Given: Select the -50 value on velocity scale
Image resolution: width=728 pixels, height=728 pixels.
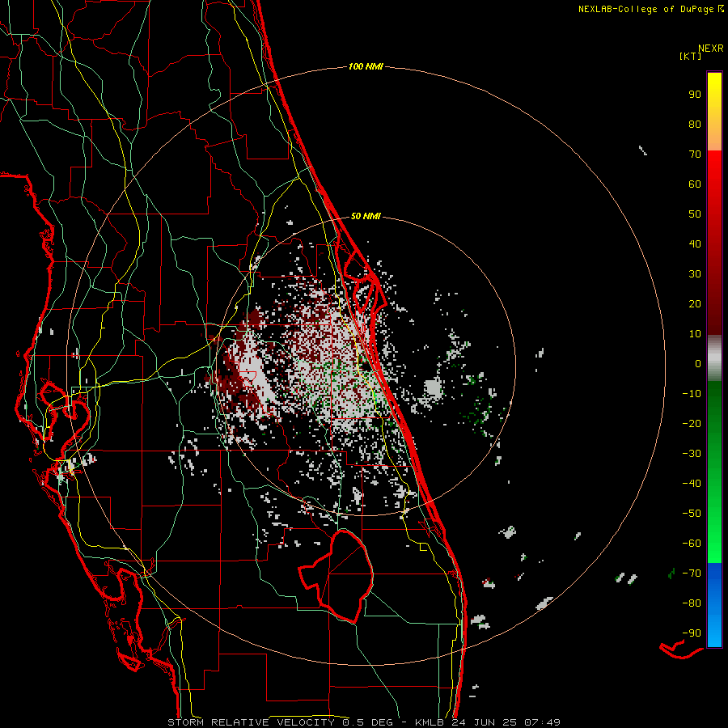Looking at the screenshot, I should [692, 514].
